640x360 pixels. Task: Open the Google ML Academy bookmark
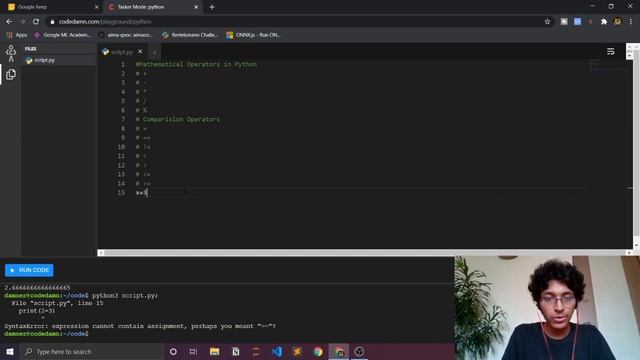[62, 35]
